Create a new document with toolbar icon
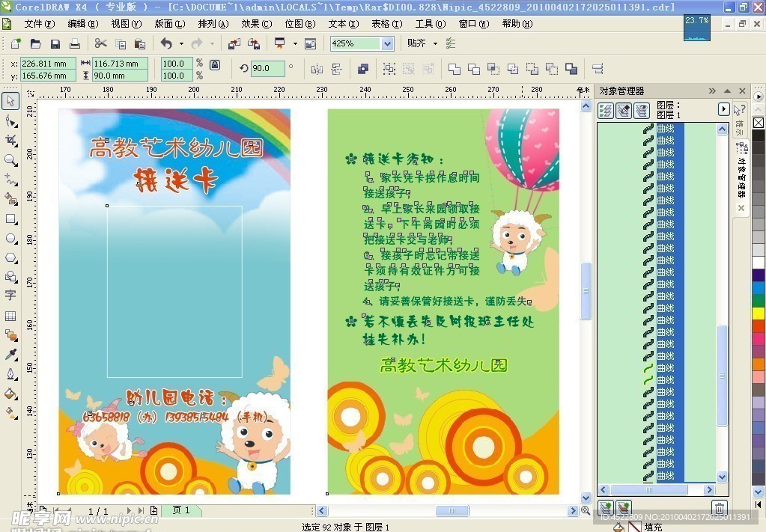The height and width of the screenshot is (532, 766). tap(16, 43)
